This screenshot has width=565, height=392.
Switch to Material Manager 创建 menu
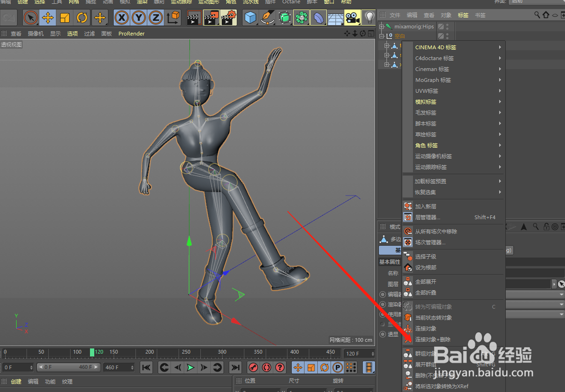pyautogui.click(x=16, y=382)
